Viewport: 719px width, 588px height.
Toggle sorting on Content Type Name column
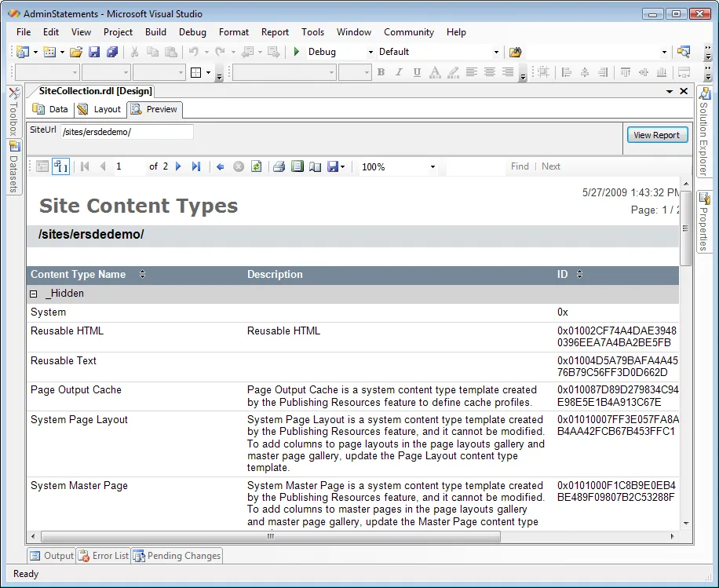142,274
